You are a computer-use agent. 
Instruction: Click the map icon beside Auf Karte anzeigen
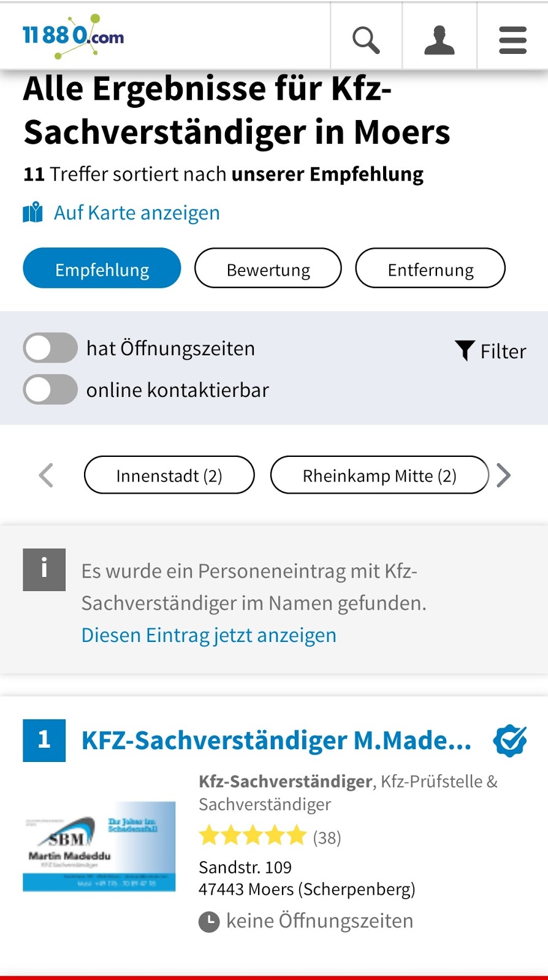[x=33, y=213]
